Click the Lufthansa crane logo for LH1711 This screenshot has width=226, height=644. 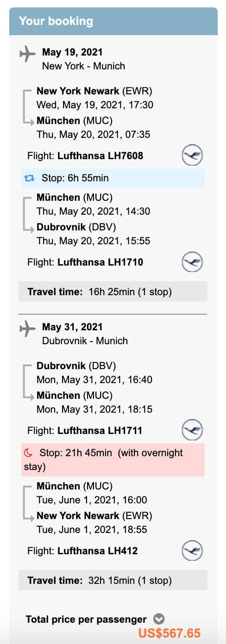pyautogui.click(x=192, y=431)
